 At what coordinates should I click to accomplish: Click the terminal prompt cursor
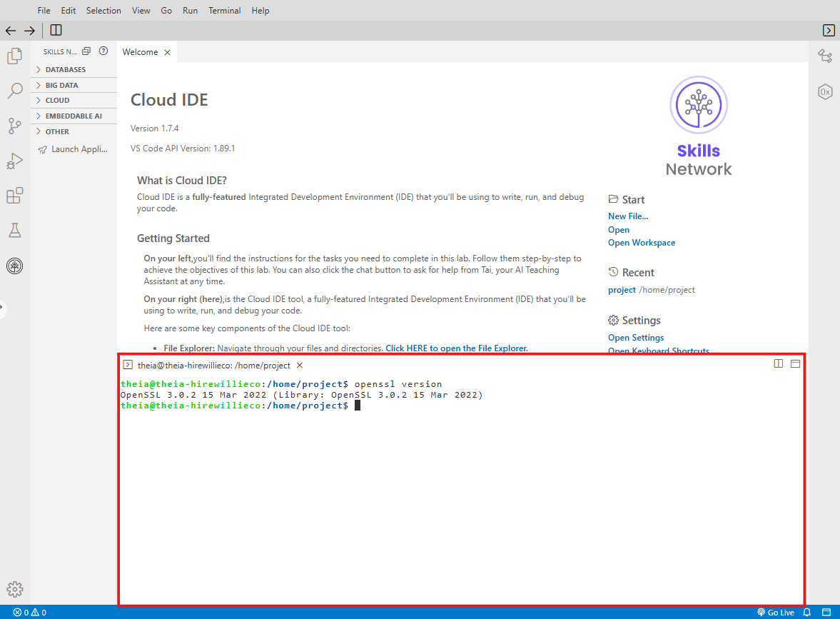coord(358,406)
